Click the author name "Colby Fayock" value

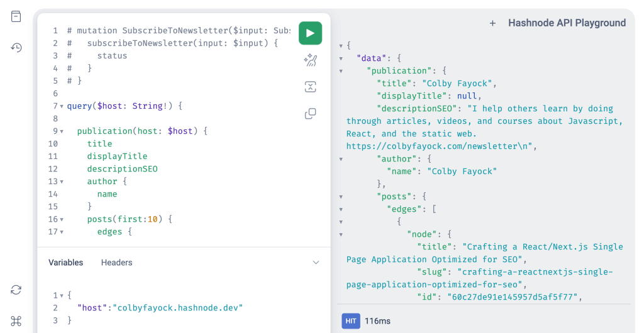click(462, 172)
